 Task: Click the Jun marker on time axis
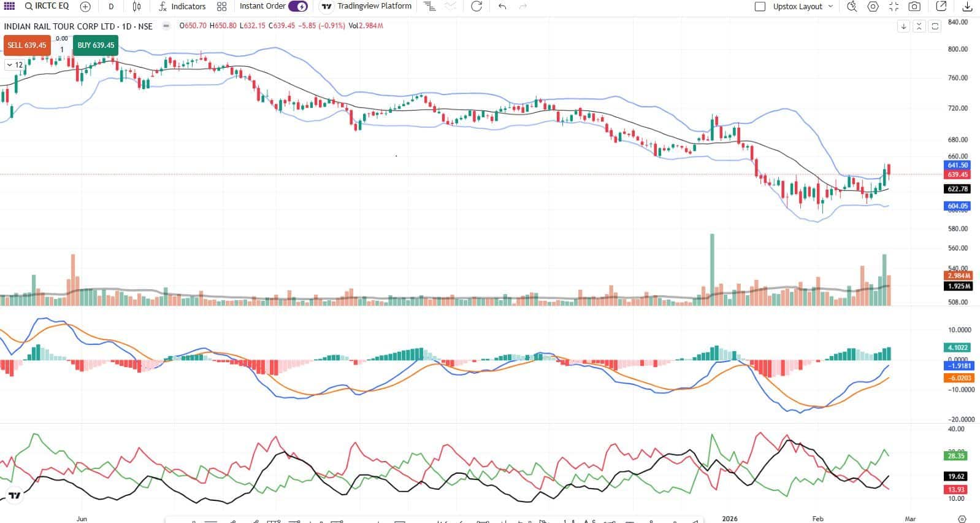point(82,519)
